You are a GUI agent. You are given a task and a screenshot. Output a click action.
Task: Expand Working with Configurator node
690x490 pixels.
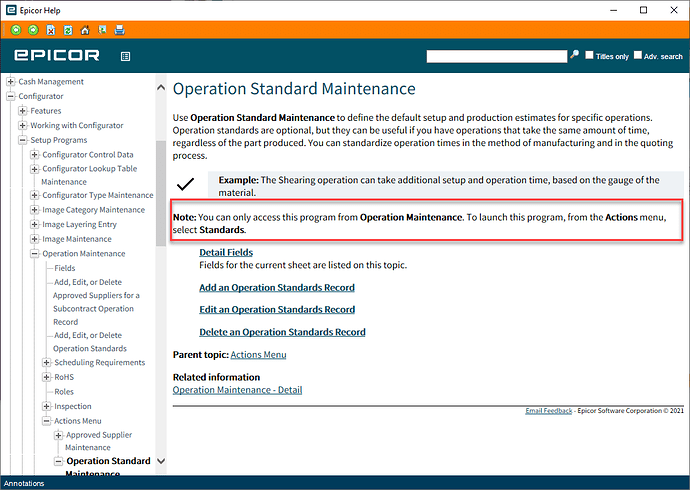pos(22,125)
